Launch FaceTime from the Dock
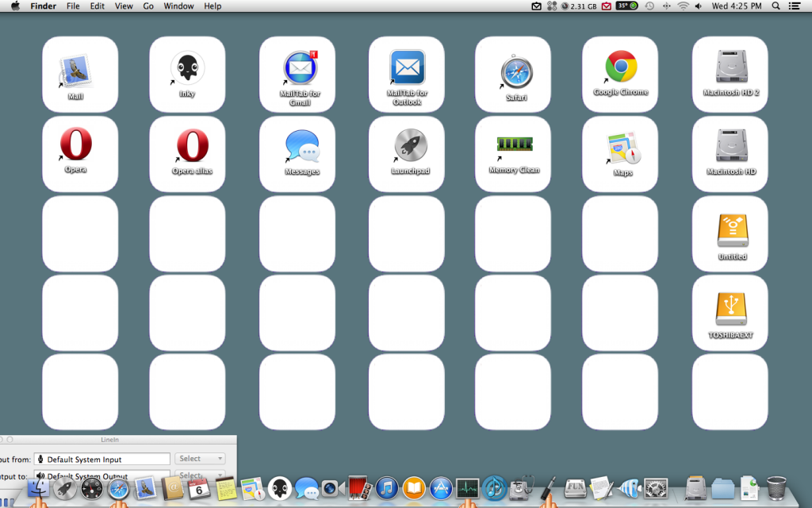 (333, 488)
